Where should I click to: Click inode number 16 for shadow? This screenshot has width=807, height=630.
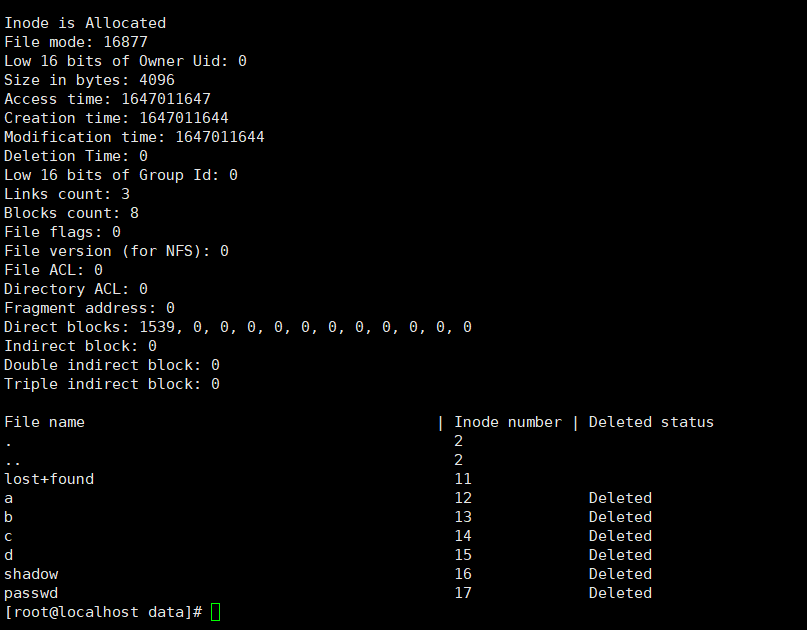click(x=463, y=574)
